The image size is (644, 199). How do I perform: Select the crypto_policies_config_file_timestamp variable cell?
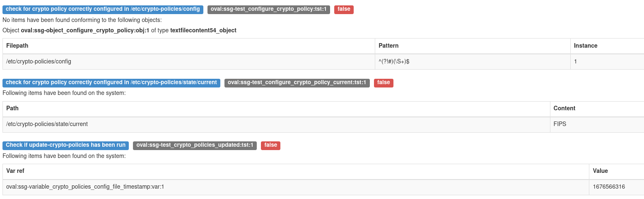pos(85,187)
